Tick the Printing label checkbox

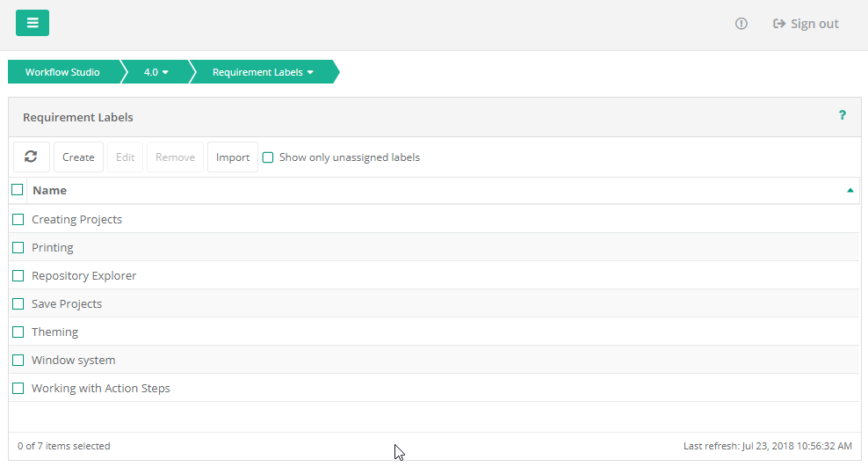click(18, 247)
